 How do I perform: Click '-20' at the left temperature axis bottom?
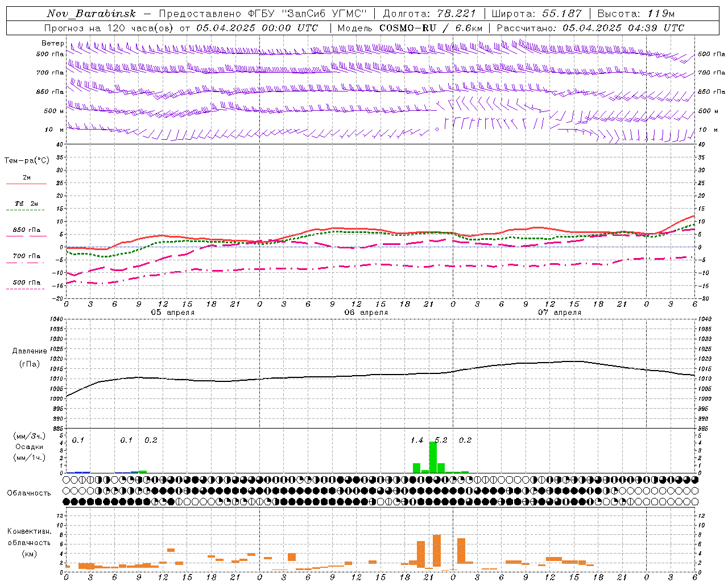point(57,298)
